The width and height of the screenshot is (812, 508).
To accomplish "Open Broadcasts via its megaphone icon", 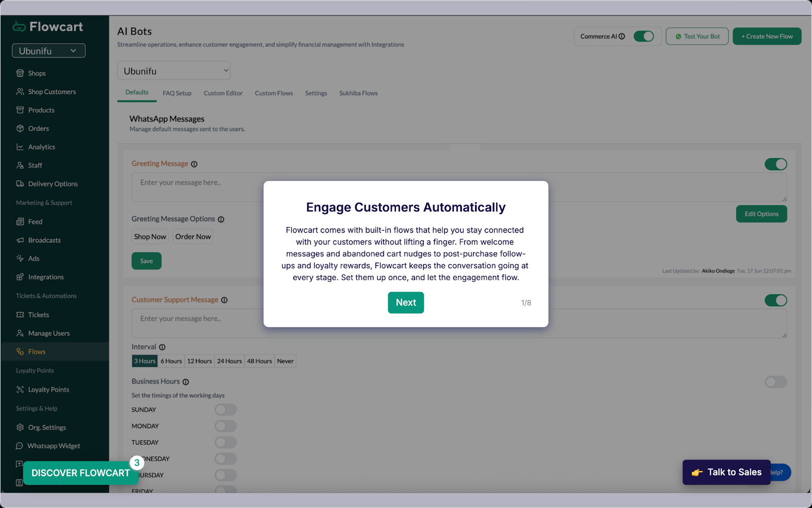I will [x=20, y=240].
